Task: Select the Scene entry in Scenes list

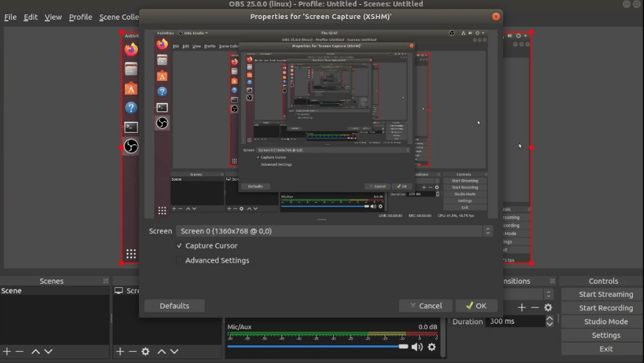Action: click(x=54, y=291)
